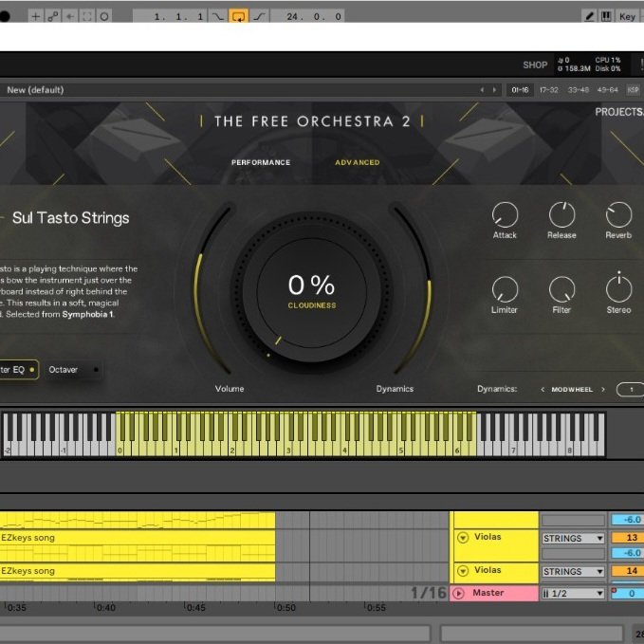Click the Release knob
Viewport: 644px width, 644px height.
pyautogui.click(x=561, y=214)
